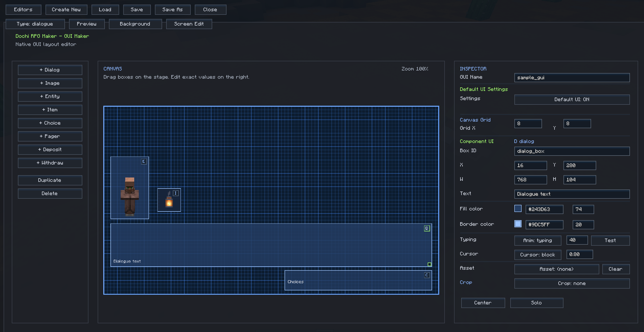
Task: Click the Border color swatch
Action: pyautogui.click(x=518, y=224)
